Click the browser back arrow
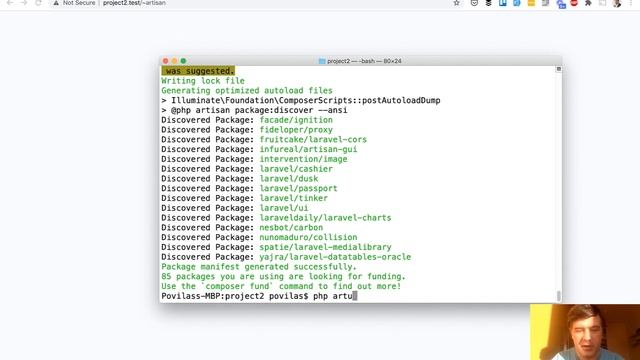The height and width of the screenshot is (360, 640). tap(10, 3)
